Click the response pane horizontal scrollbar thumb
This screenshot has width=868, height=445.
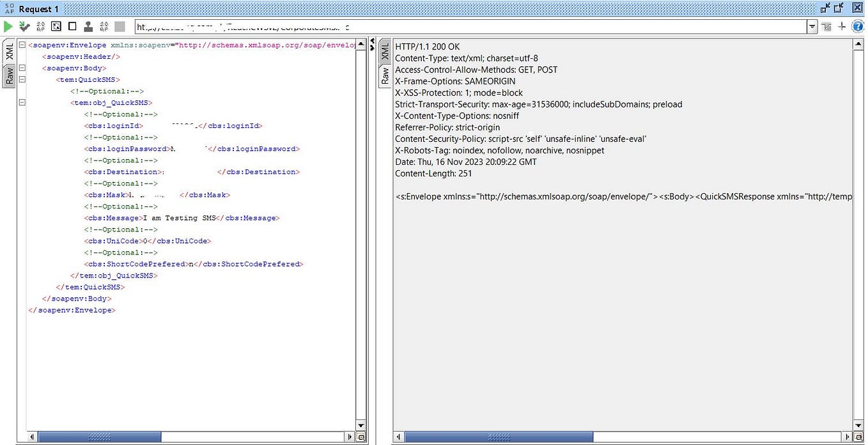click(499, 437)
